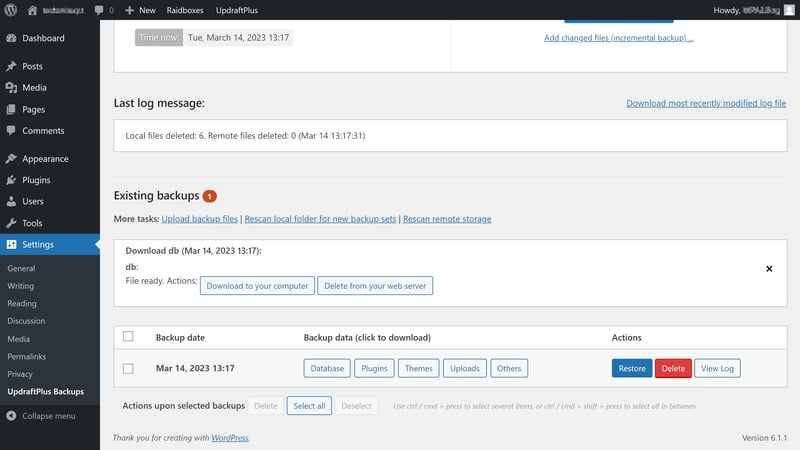Download most recently modified log file
This screenshot has height=450, width=800.
[x=706, y=103]
